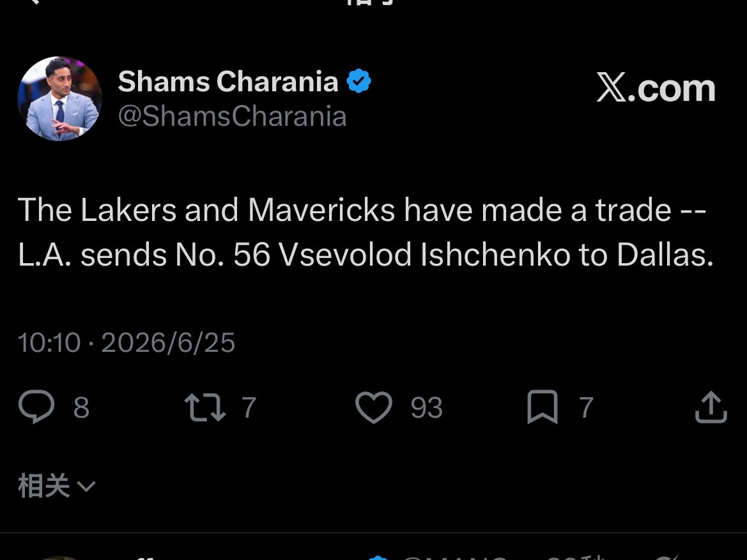
Task: Visit the @ShamsCharania handle
Action: coord(232,116)
